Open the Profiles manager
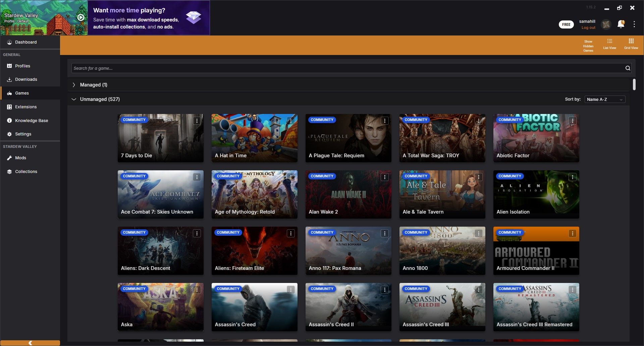The height and width of the screenshot is (346, 644). [22, 66]
